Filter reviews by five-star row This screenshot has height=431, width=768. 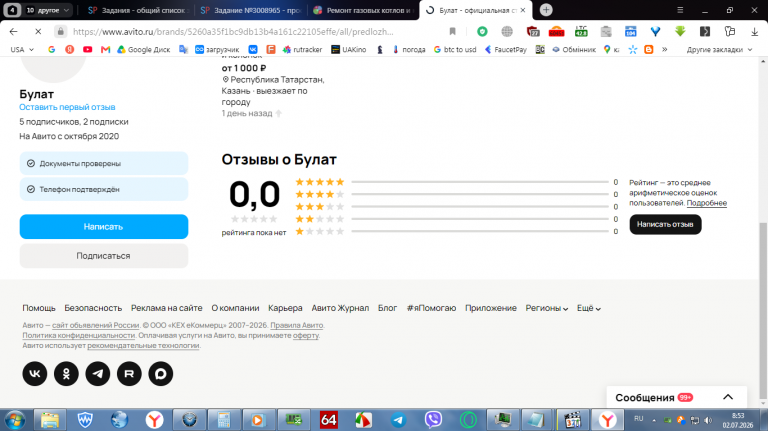coord(456,182)
